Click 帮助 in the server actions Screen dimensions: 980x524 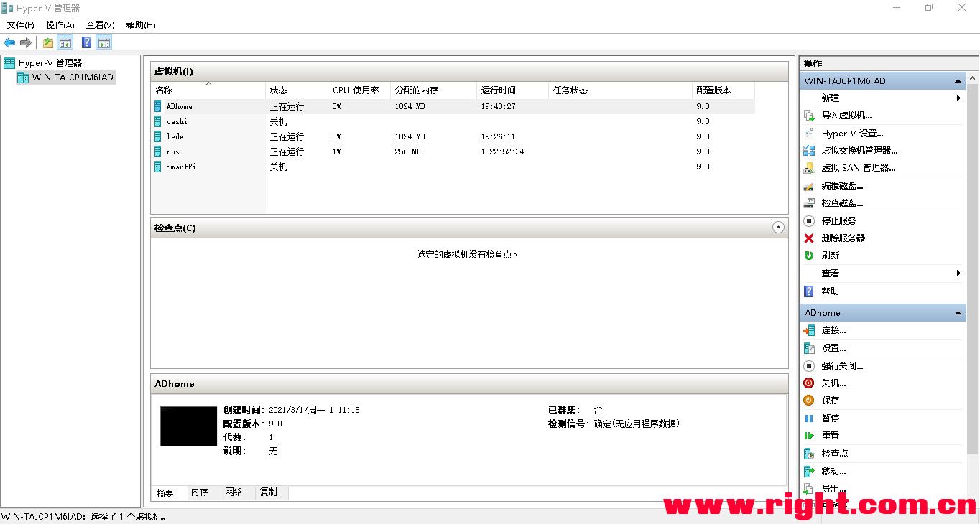point(830,291)
